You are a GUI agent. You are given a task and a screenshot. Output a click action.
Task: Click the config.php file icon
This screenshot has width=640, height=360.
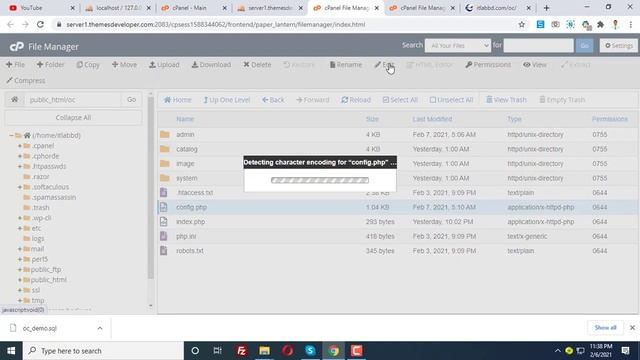coord(164,207)
